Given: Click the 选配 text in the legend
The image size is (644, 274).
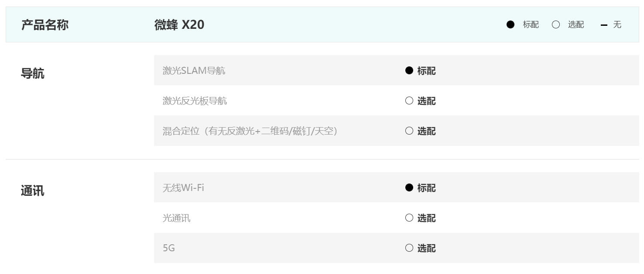Looking at the screenshot, I should [x=576, y=25].
